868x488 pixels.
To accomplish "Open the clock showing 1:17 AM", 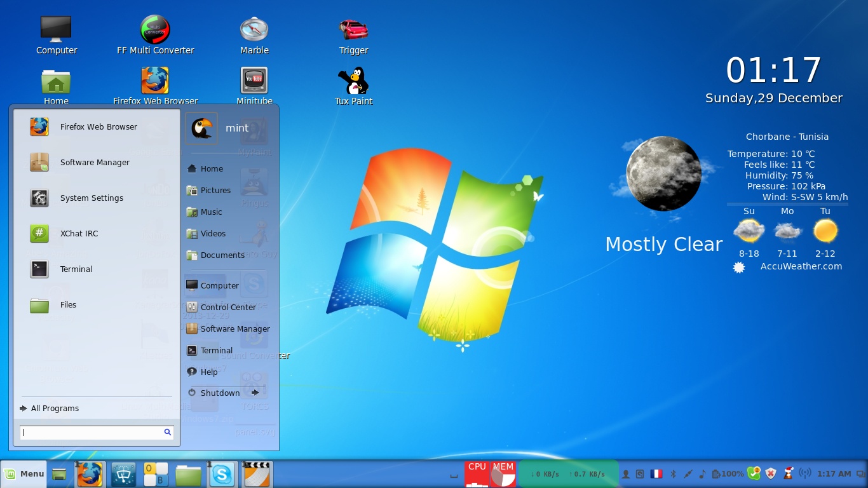I will point(834,474).
